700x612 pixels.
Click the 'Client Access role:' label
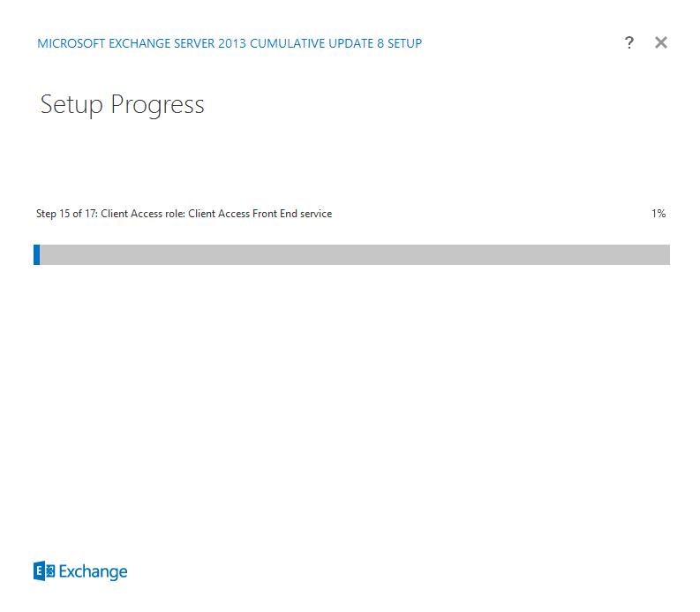(143, 214)
